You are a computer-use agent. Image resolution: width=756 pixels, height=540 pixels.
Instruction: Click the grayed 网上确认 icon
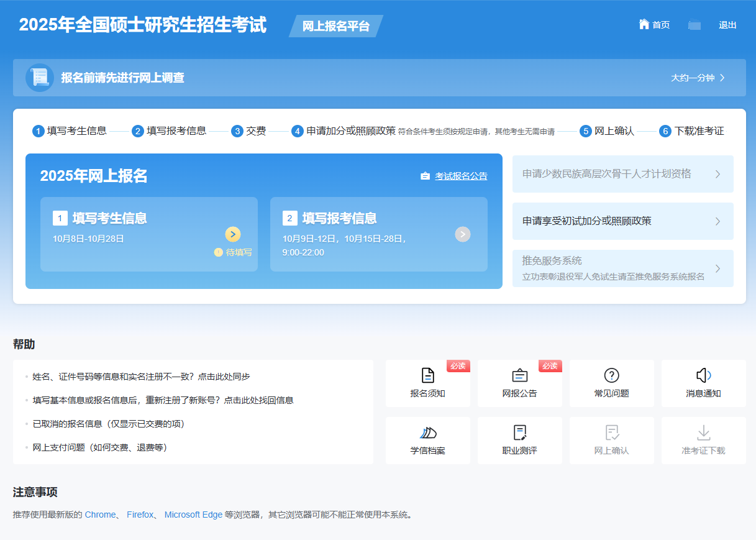611,441
